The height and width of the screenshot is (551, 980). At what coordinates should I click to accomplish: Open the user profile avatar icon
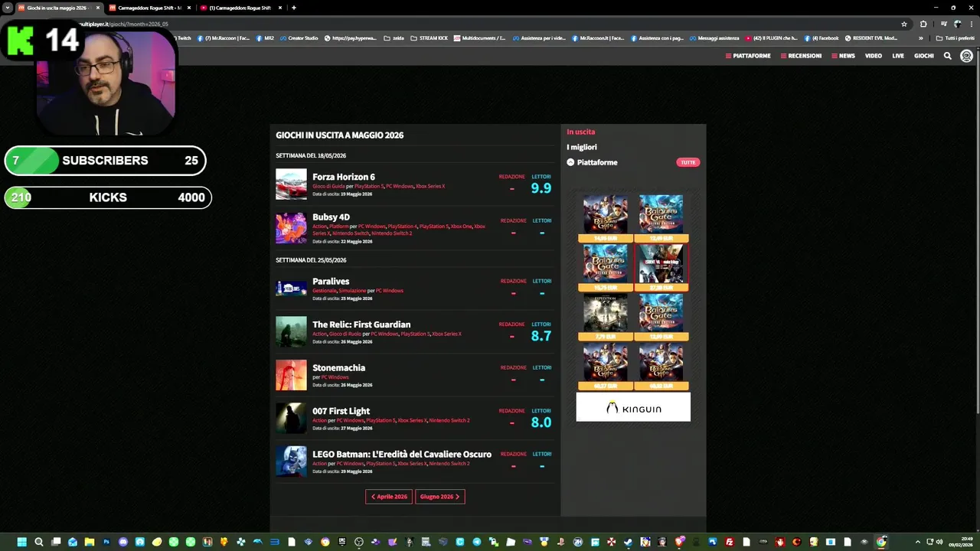click(x=966, y=56)
